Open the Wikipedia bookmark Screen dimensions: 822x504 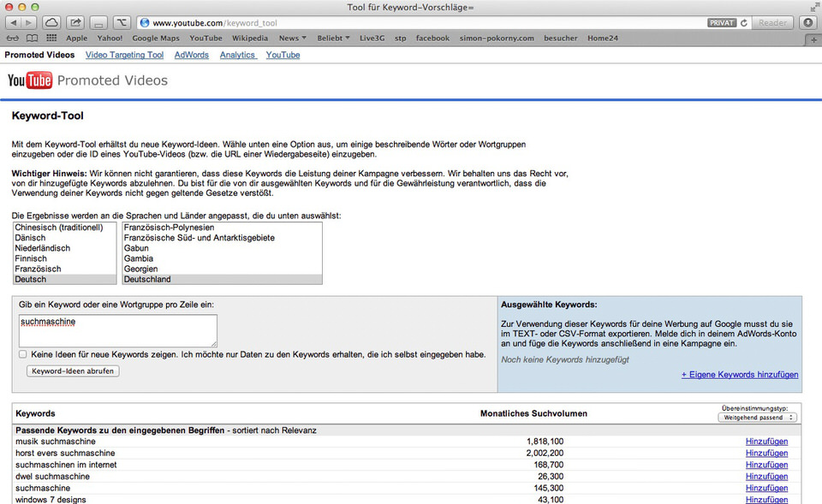(249, 39)
